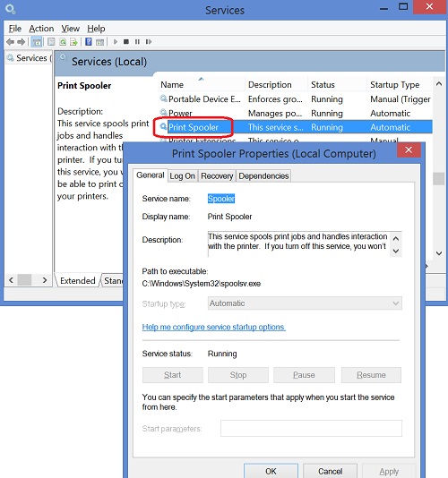Viewport: 448px width, 478px height.
Task: Click the Start Service play icon
Action: tap(116, 42)
